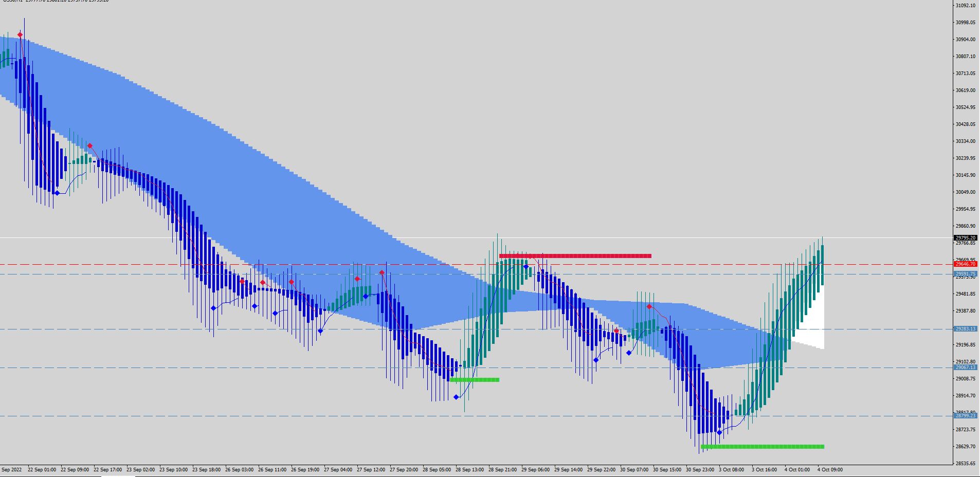This screenshot has height=477, width=980.
Task: Click the 30807.10 price axis label
Action: [965, 57]
